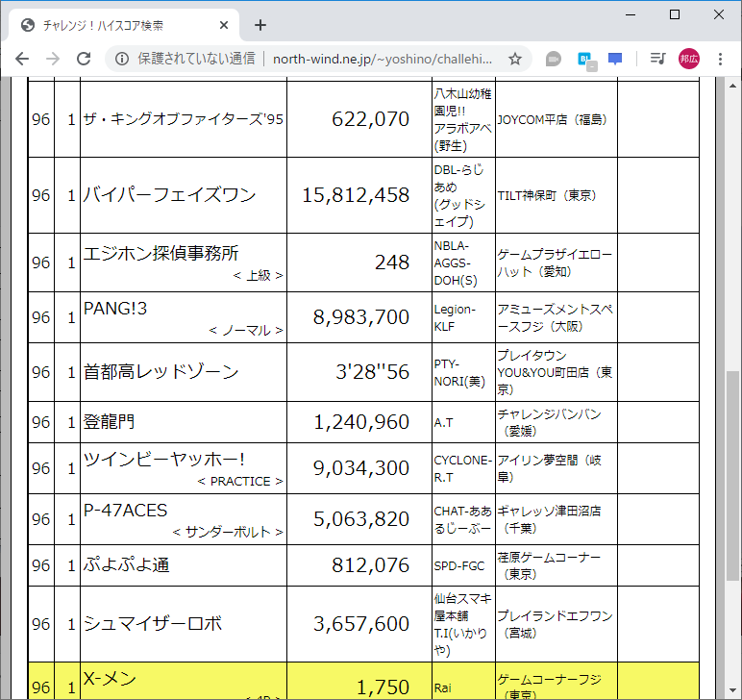Click the player name Rai
Image resolution: width=742 pixels, height=700 pixels.
(442, 687)
